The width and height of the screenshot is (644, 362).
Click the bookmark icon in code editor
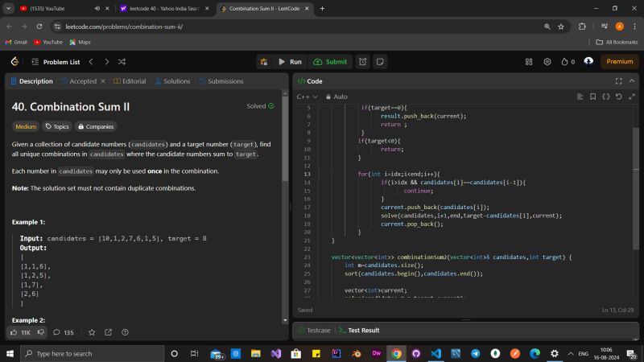point(594,97)
